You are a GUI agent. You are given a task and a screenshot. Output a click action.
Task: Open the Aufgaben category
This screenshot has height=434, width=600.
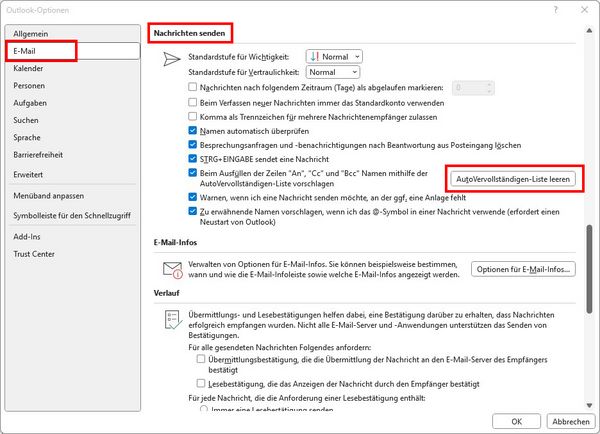click(x=73, y=103)
